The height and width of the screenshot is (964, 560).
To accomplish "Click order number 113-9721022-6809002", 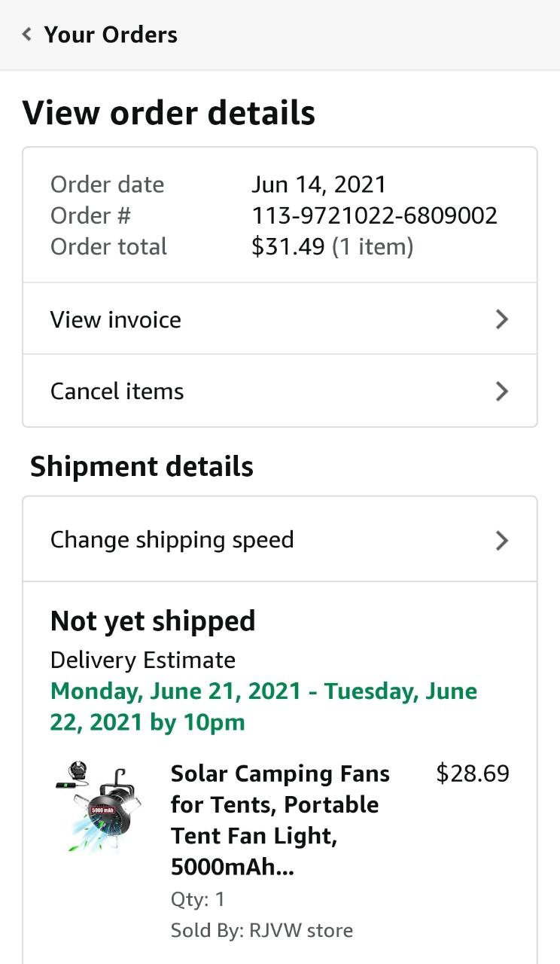I will coord(374,216).
